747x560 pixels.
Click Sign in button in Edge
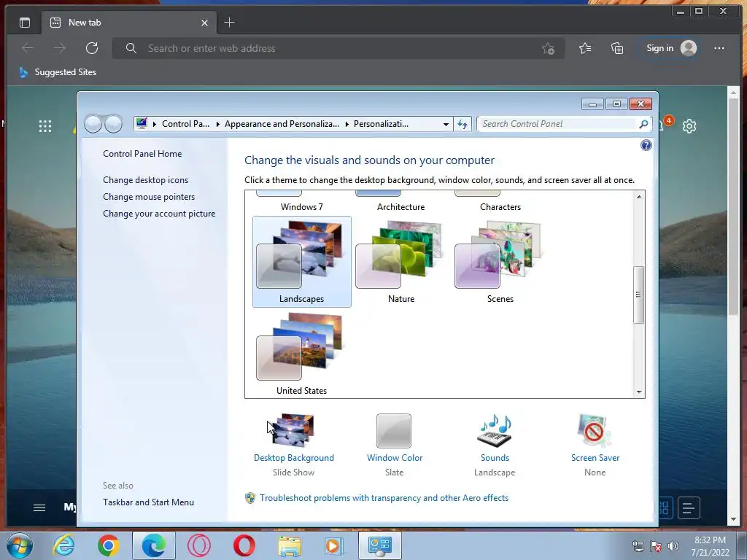click(671, 48)
